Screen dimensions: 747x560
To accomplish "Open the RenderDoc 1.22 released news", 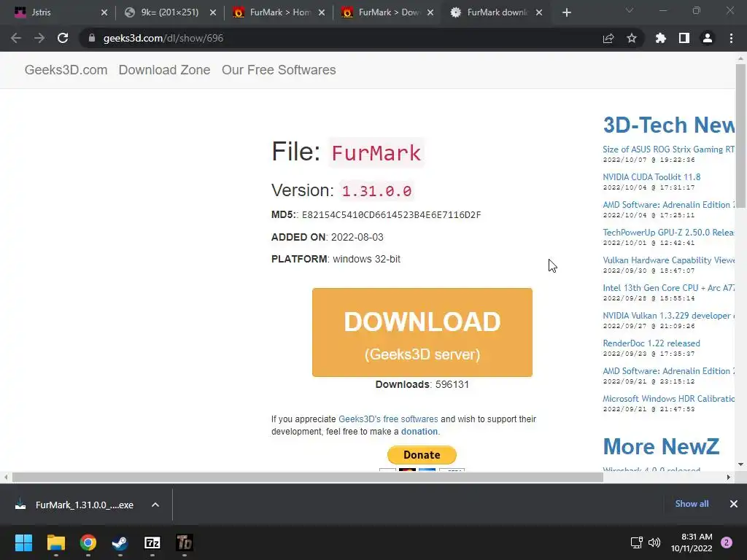I will click(x=651, y=343).
